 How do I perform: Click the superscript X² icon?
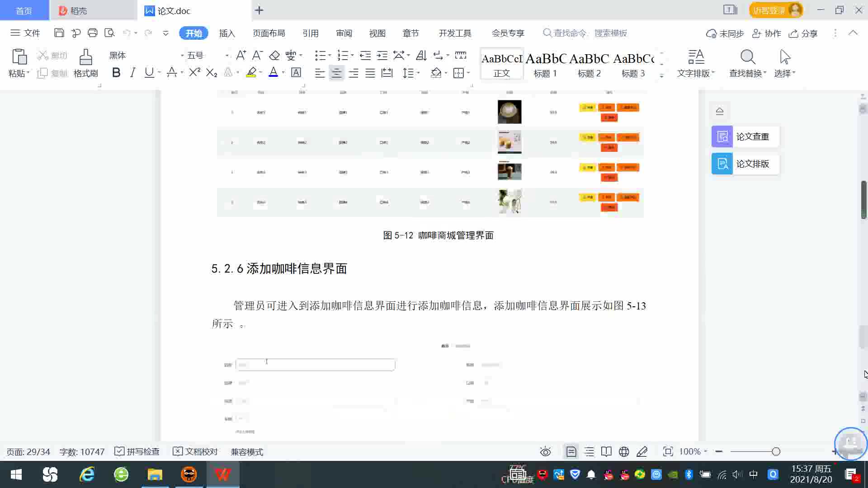(x=194, y=73)
